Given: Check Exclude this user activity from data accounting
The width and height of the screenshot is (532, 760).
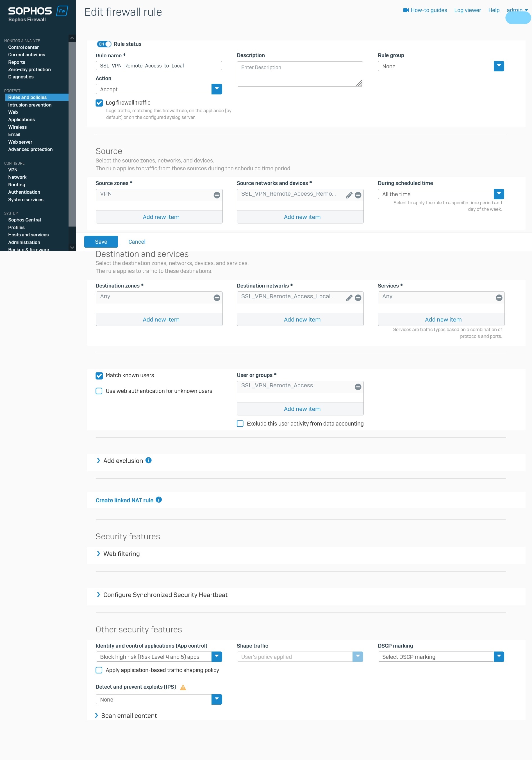Looking at the screenshot, I should 240,424.
